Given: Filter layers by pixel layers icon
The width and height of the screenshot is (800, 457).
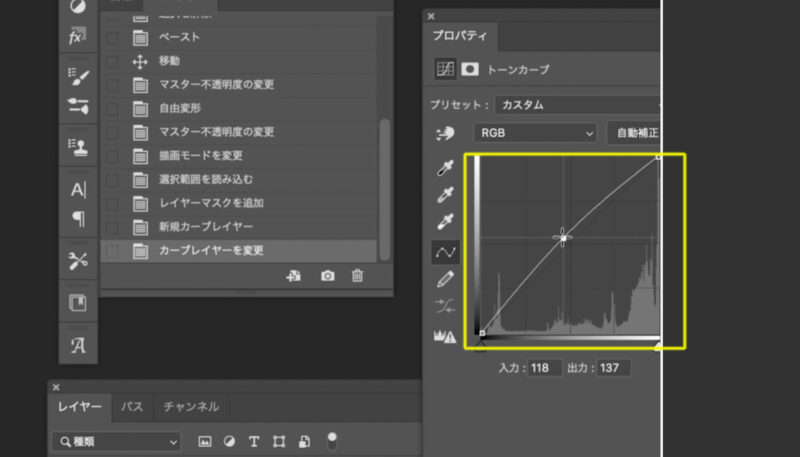Looking at the screenshot, I should coord(205,441).
